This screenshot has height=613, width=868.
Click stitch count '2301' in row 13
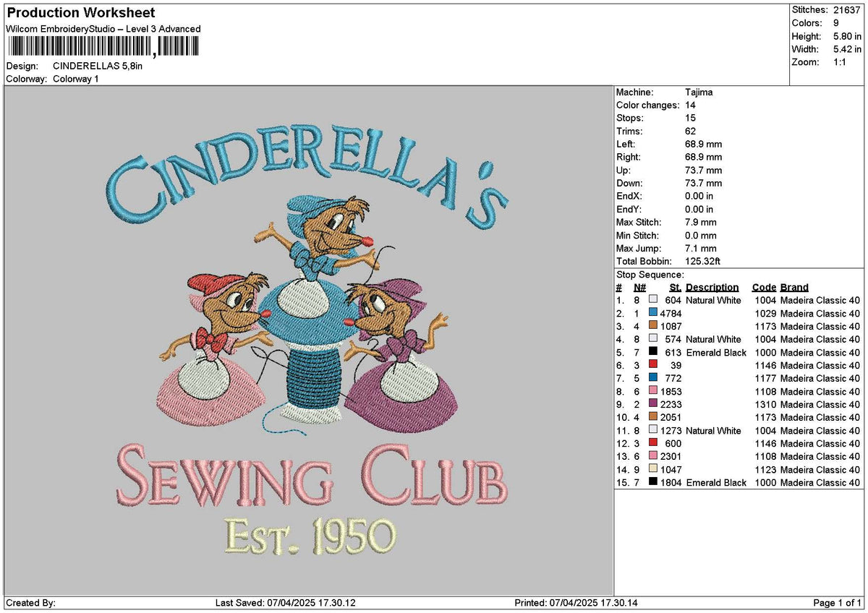click(x=671, y=457)
